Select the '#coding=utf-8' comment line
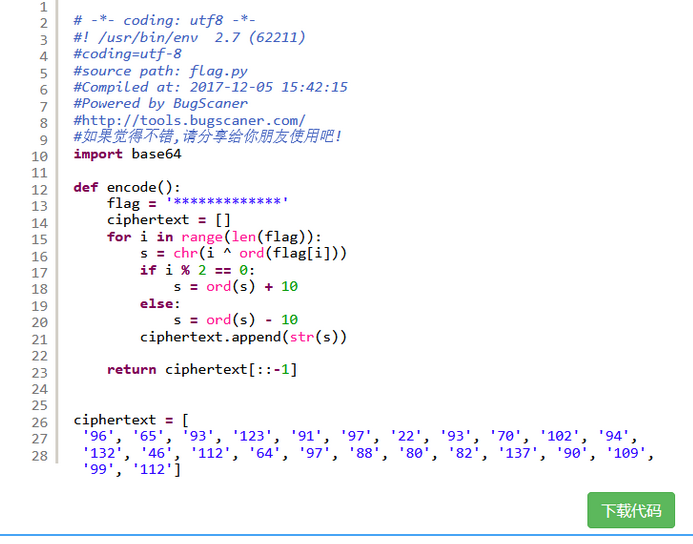 tap(127, 53)
